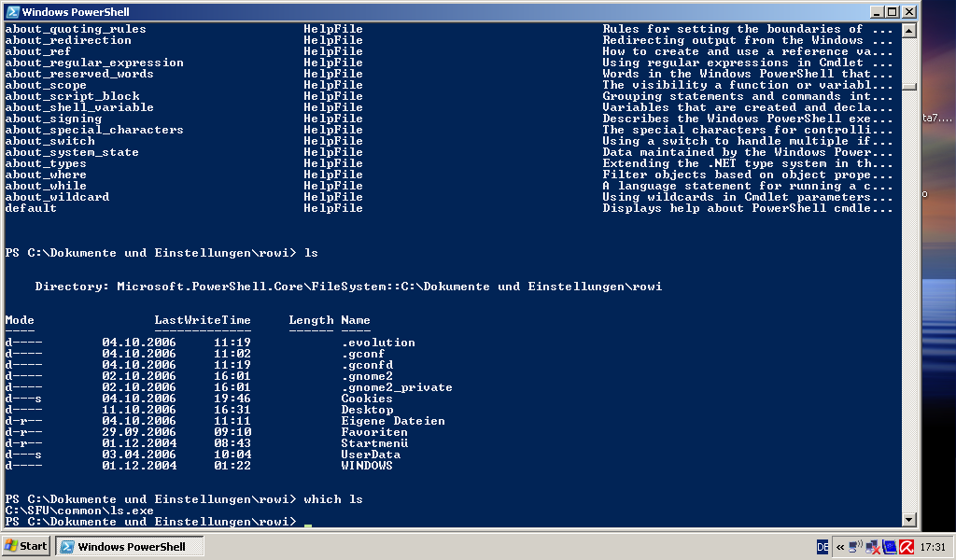Screen dimensions: 956x560
Task: Open the blue monitor tray icon
Action: click(889, 547)
